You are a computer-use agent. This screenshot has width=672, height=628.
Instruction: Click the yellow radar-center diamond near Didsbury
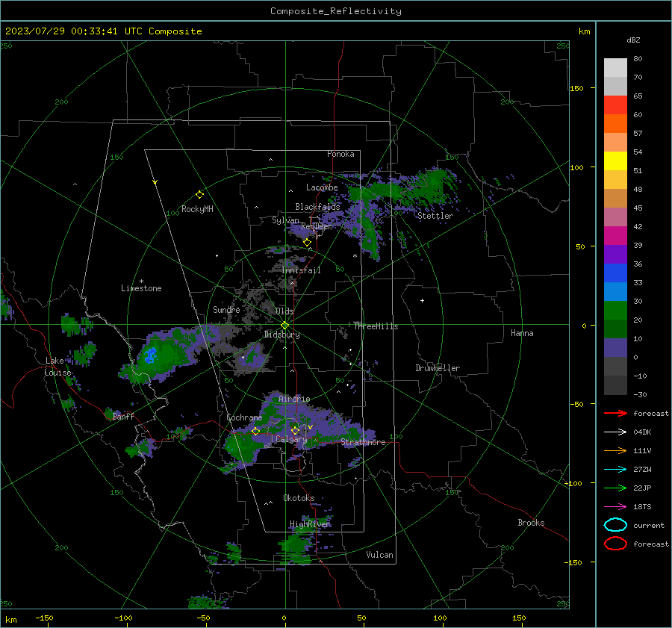[284, 326]
